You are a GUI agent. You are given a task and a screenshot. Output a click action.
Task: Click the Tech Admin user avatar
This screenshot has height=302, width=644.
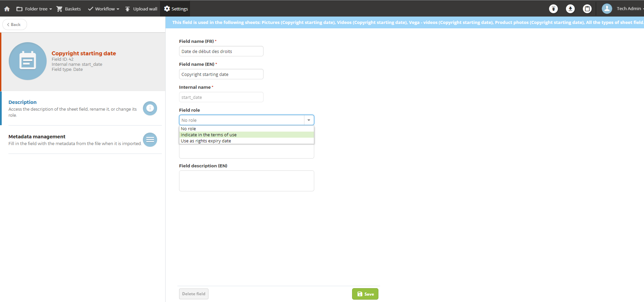tap(607, 9)
